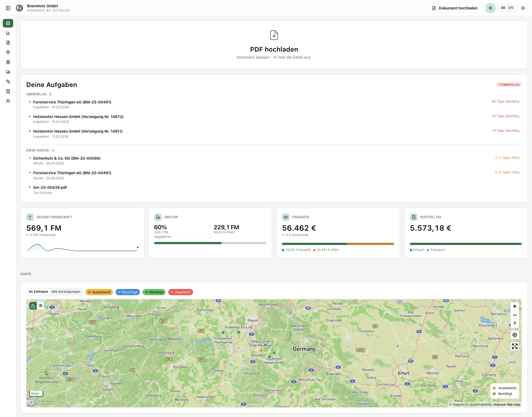This screenshot has width=532, height=417.
Task: Click the orange pending map marker
Action: 261,350
